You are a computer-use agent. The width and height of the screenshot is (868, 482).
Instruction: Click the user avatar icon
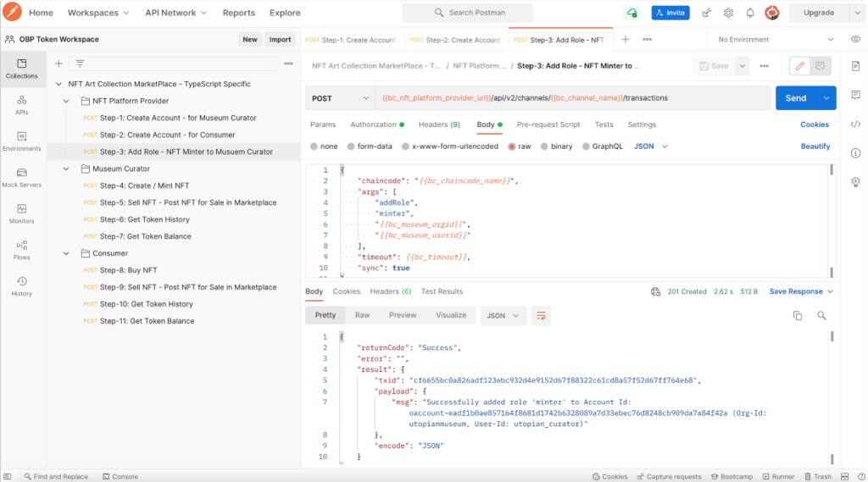[771, 12]
